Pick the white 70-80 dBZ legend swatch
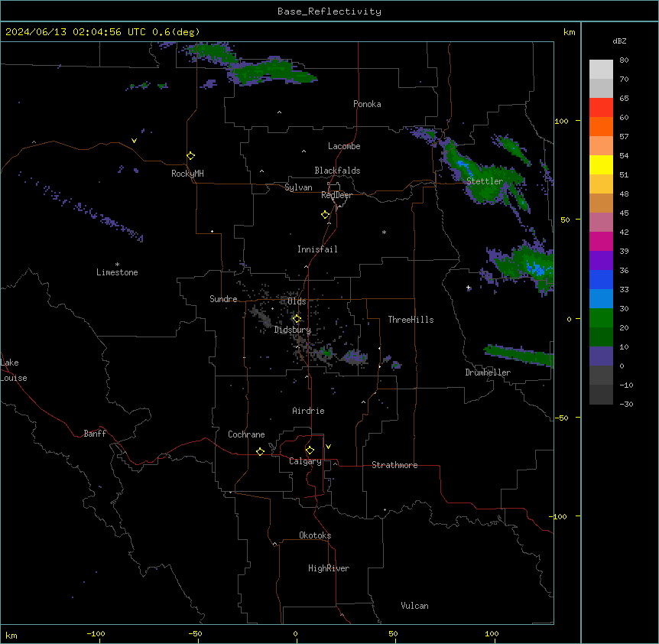This screenshot has width=659, height=644. pos(601,70)
